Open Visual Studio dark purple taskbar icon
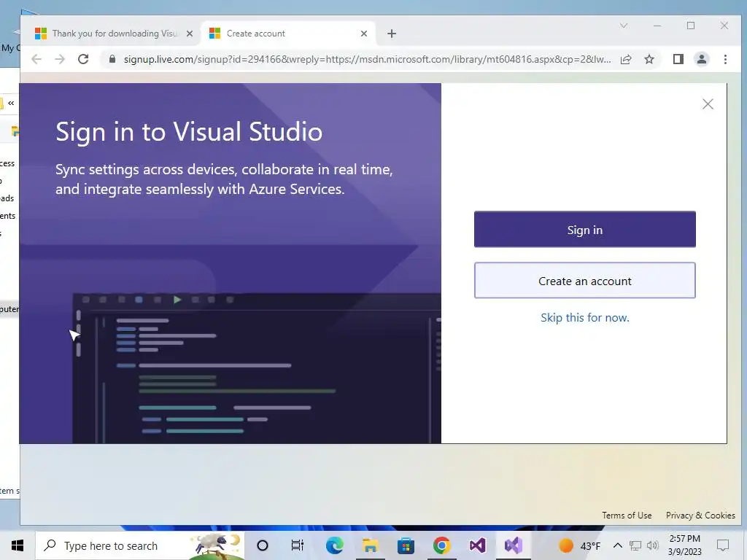 pyautogui.click(x=477, y=545)
